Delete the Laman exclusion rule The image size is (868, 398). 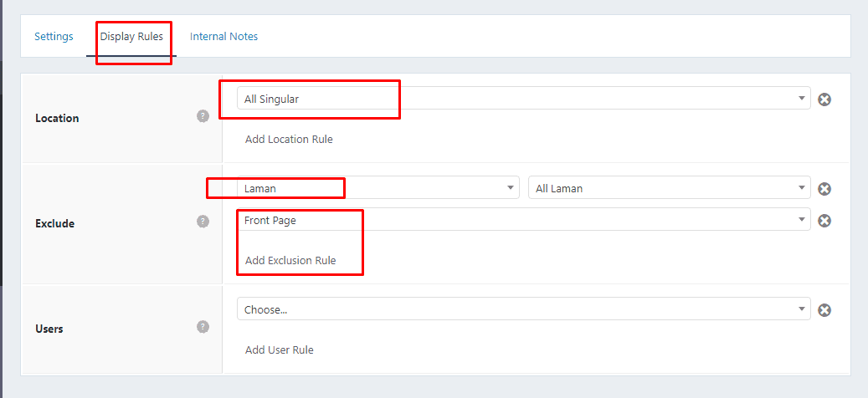pyautogui.click(x=824, y=189)
